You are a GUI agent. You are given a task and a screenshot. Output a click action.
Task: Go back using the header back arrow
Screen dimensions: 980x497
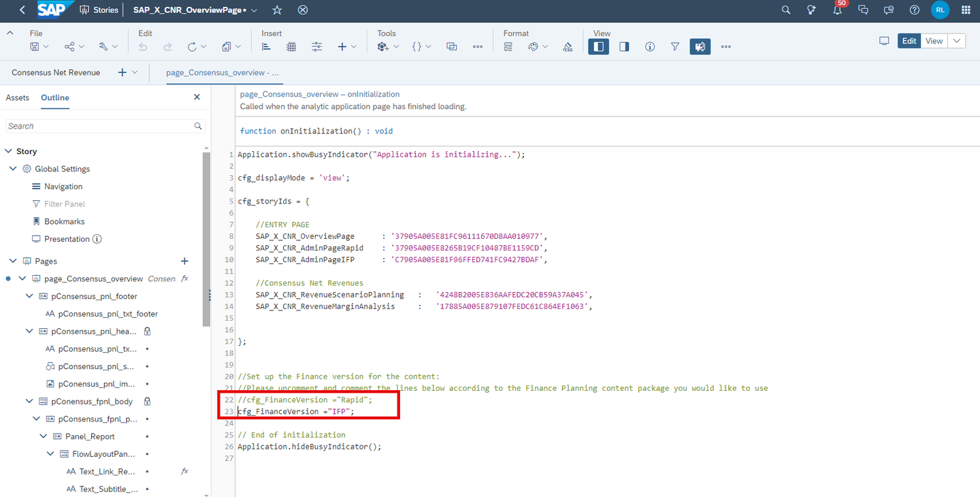point(22,10)
